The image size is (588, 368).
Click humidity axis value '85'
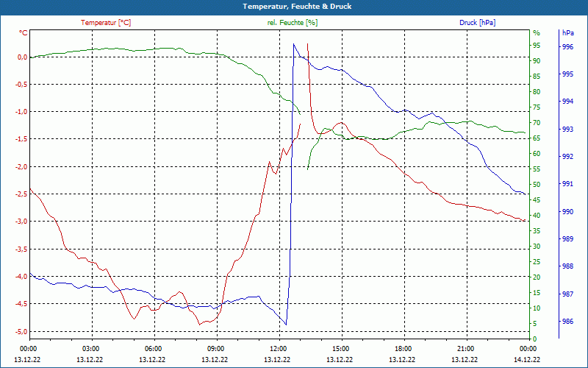pyautogui.click(x=537, y=77)
